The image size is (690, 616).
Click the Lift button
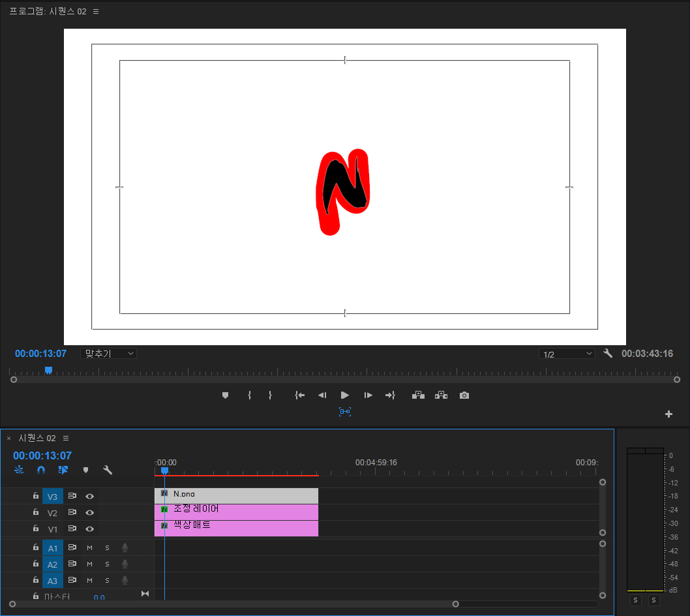click(x=418, y=395)
